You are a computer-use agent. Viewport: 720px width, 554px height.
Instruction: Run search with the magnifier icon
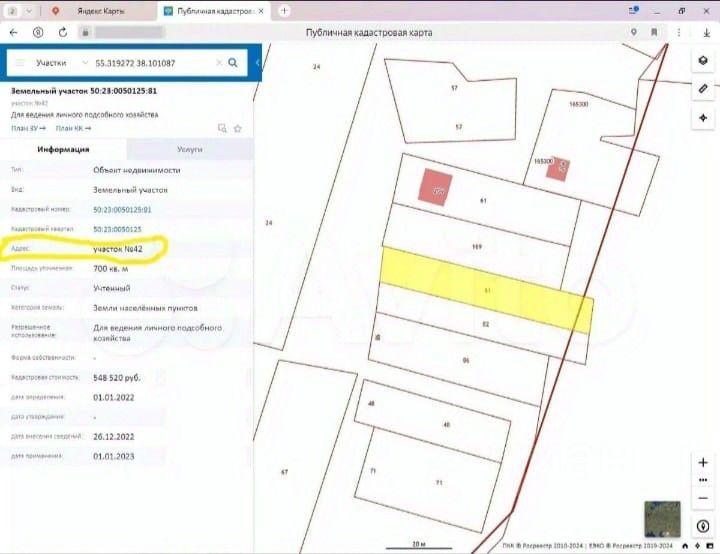(233, 62)
